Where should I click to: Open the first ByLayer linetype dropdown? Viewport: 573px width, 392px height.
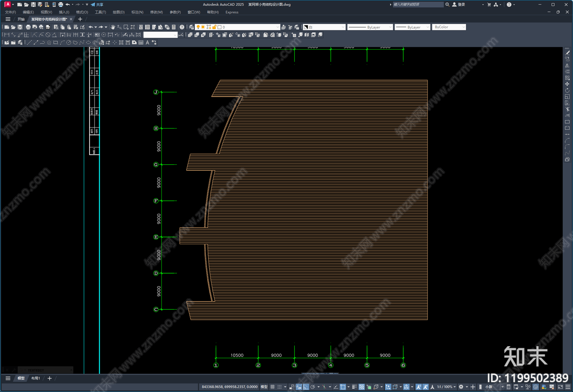click(x=370, y=27)
